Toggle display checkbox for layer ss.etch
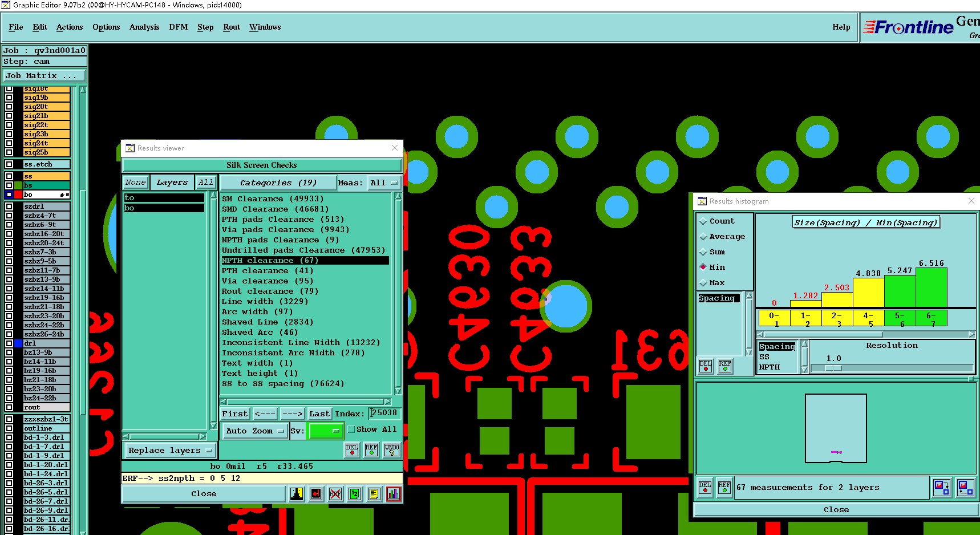980x535 pixels. (9, 164)
